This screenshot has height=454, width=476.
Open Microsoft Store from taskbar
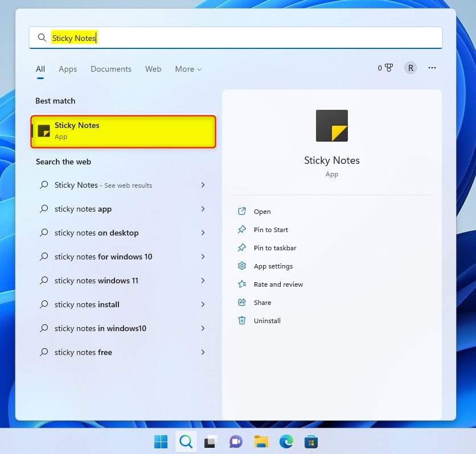coord(311,441)
